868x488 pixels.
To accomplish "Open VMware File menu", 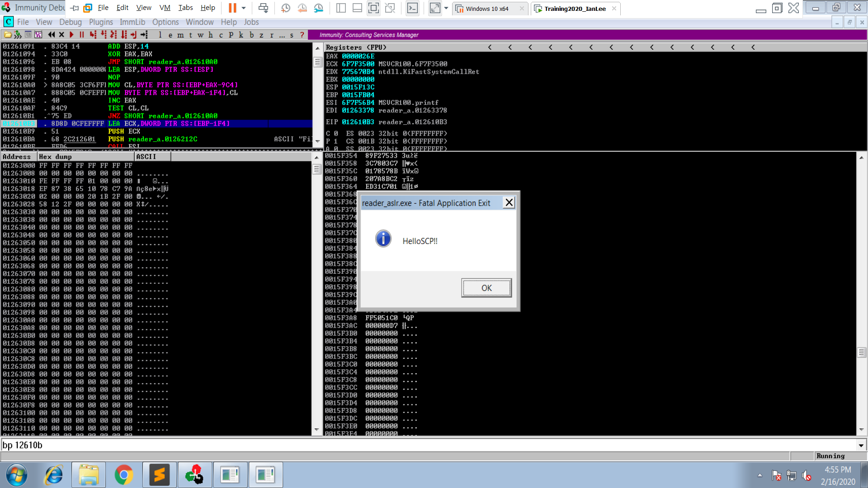I will (x=103, y=8).
